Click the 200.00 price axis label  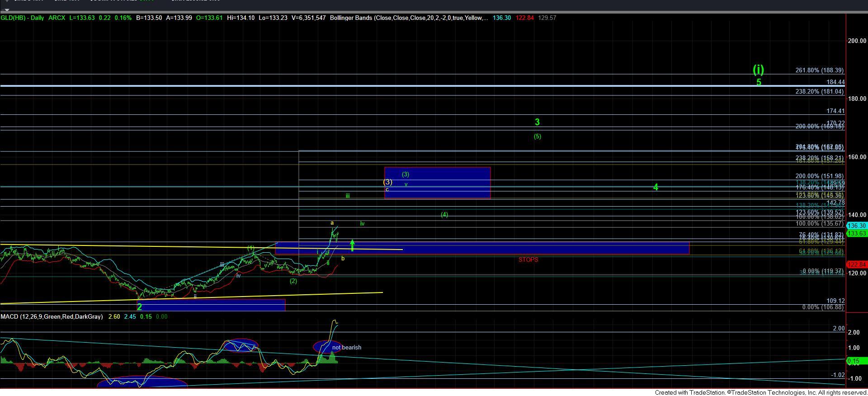pos(857,41)
